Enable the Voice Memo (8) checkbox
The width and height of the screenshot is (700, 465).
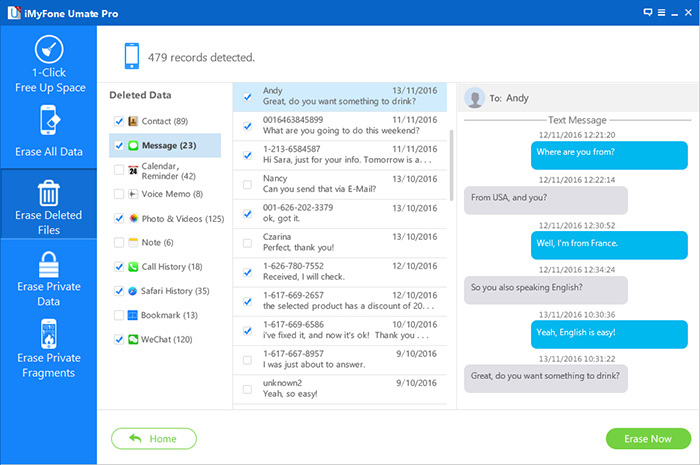[119, 194]
